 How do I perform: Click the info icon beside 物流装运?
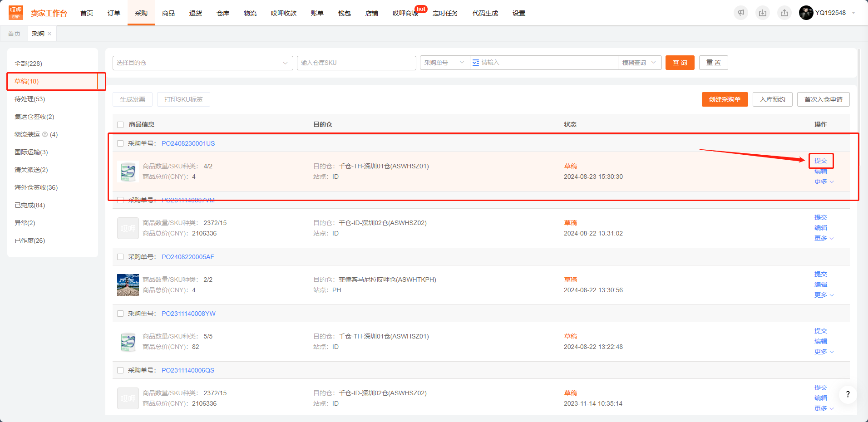tap(45, 134)
